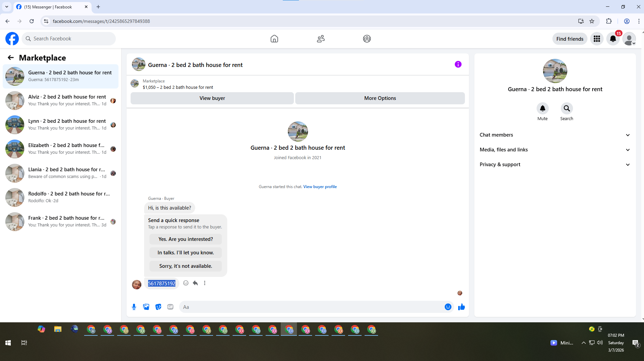Switch to the Messenger | Facebook tab

52,7
